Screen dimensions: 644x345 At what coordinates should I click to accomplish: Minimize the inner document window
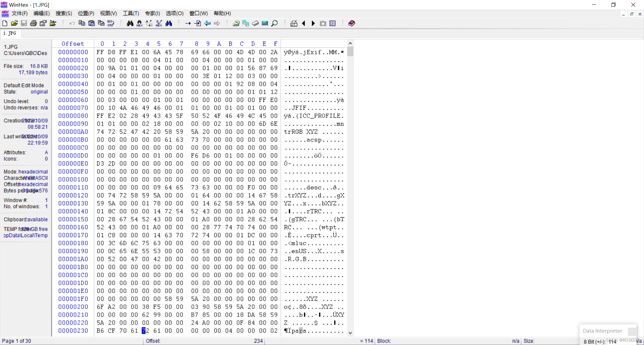click(x=623, y=14)
